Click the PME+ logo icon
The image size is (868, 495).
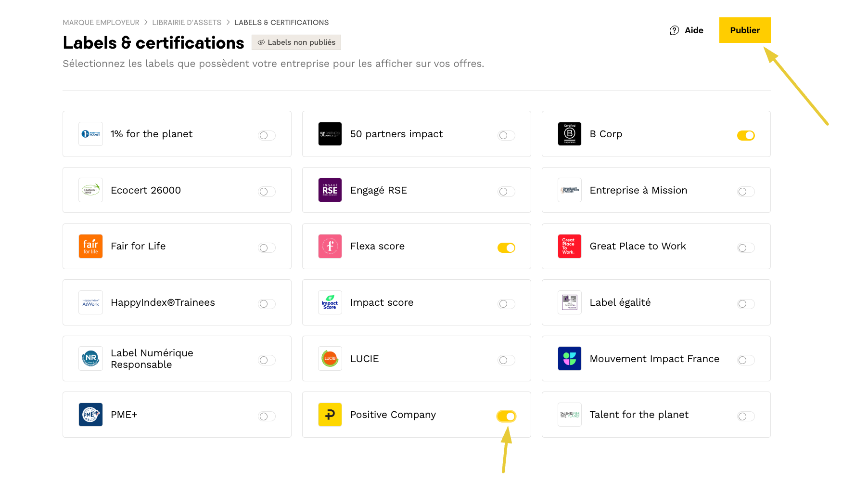point(90,415)
